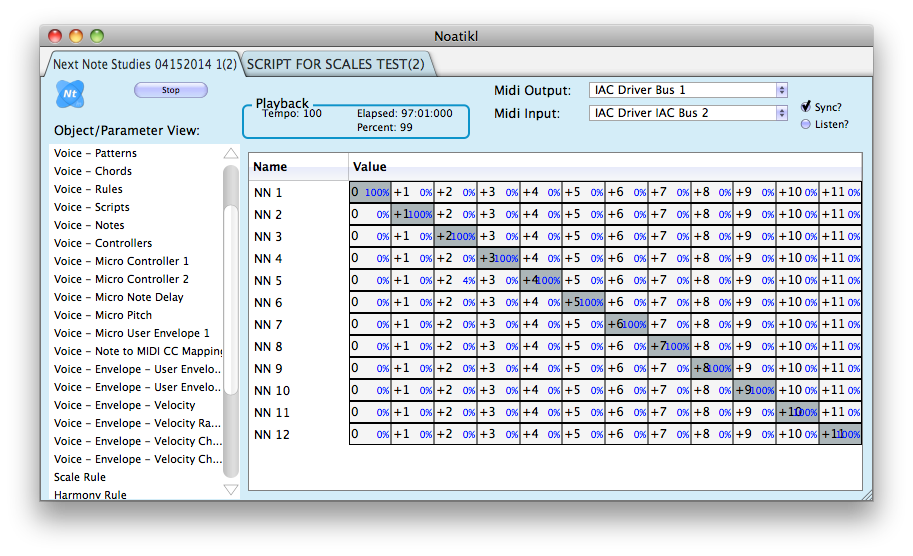The width and height of the screenshot is (913, 556).
Task: Open the Midi Output dropdown
Action: pos(688,90)
